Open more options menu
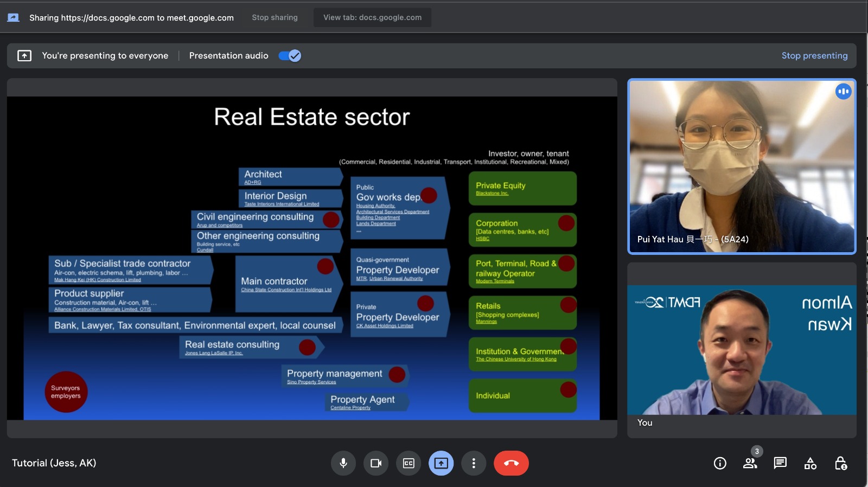This screenshot has width=868, height=487. pos(474,463)
